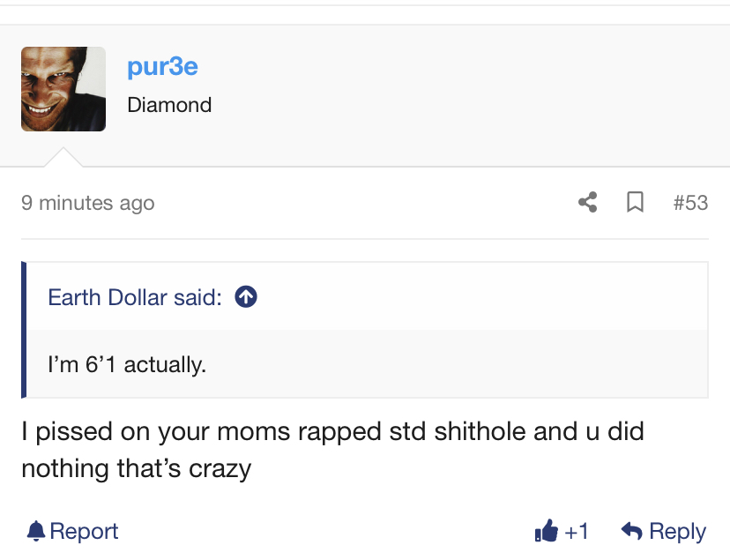Click the 9 minutes ago timestamp
The image size is (730, 560).
(87, 203)
